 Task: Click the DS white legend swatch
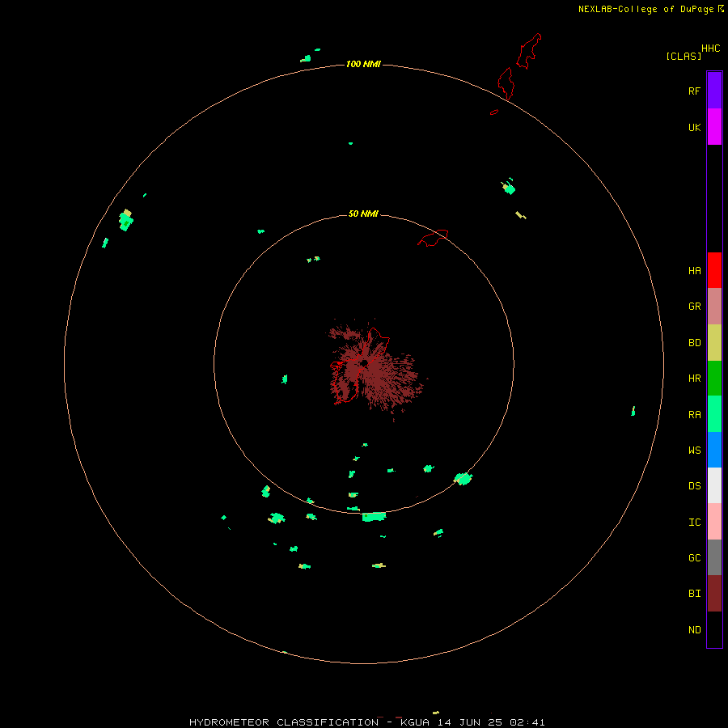pos(714,485)
